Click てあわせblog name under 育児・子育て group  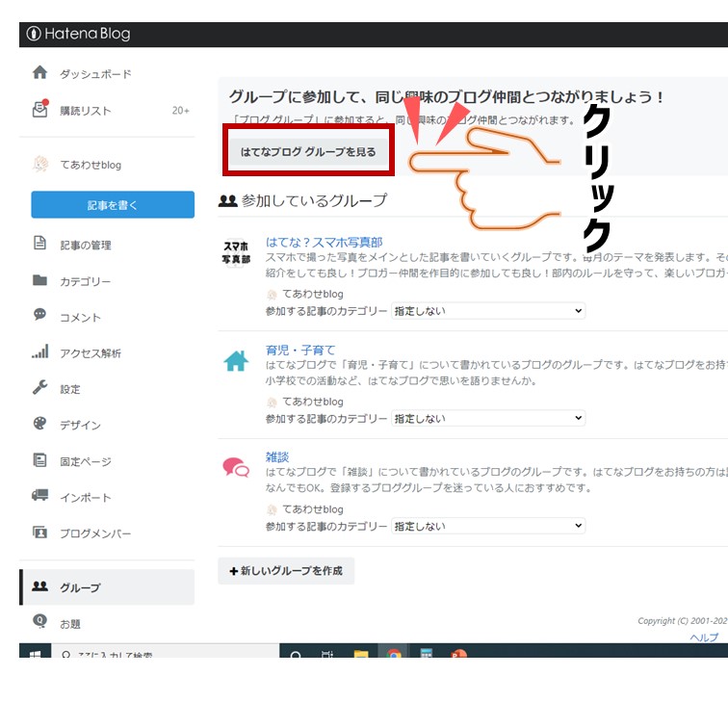[x=313, y=402]
